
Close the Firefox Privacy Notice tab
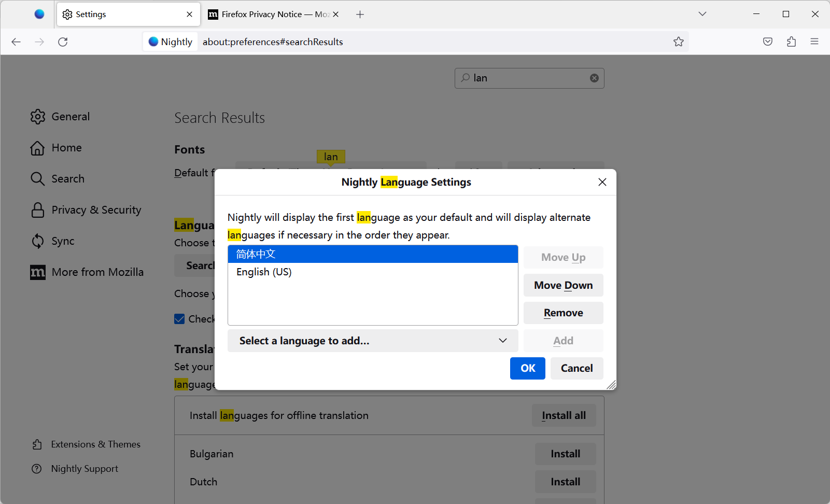click(336, 15)
